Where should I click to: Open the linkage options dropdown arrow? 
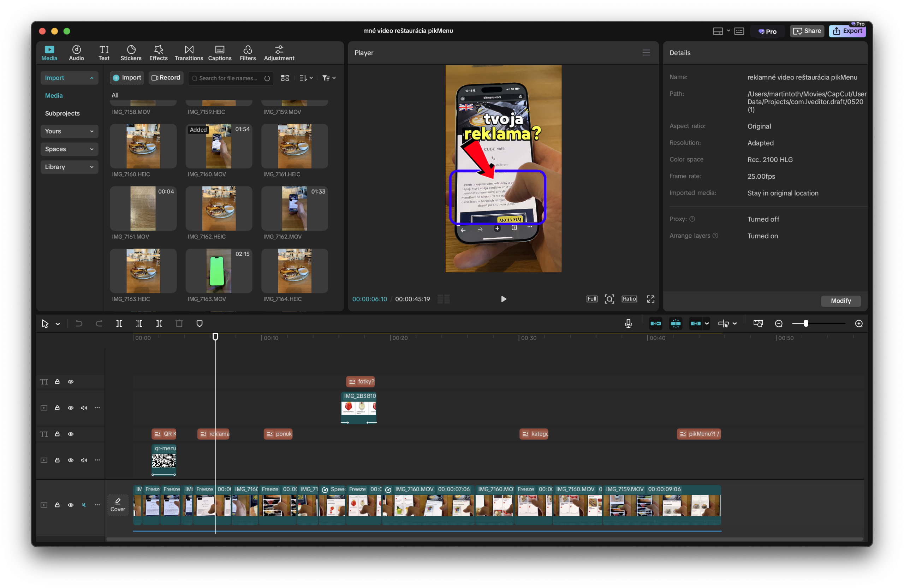click(x=707, y=324)
